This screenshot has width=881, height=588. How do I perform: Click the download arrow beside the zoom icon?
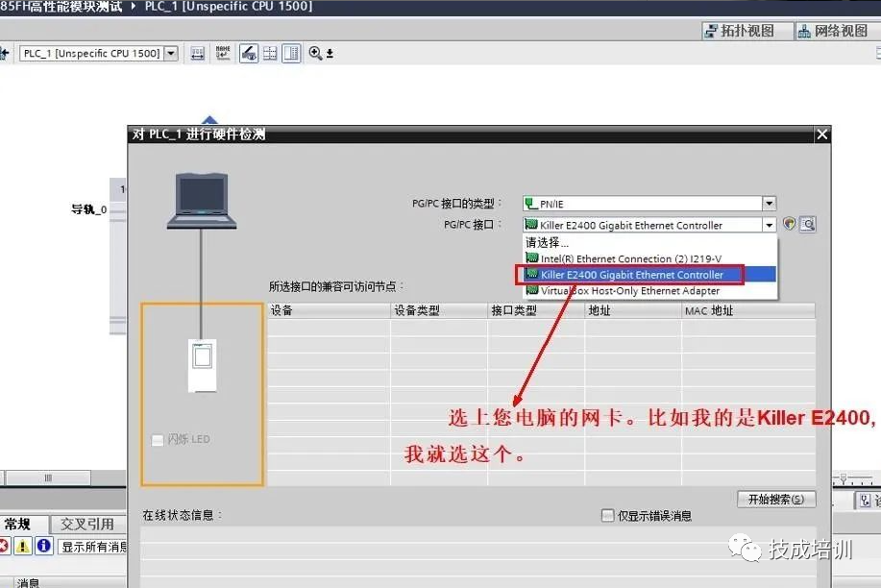[x=330, y=54]
